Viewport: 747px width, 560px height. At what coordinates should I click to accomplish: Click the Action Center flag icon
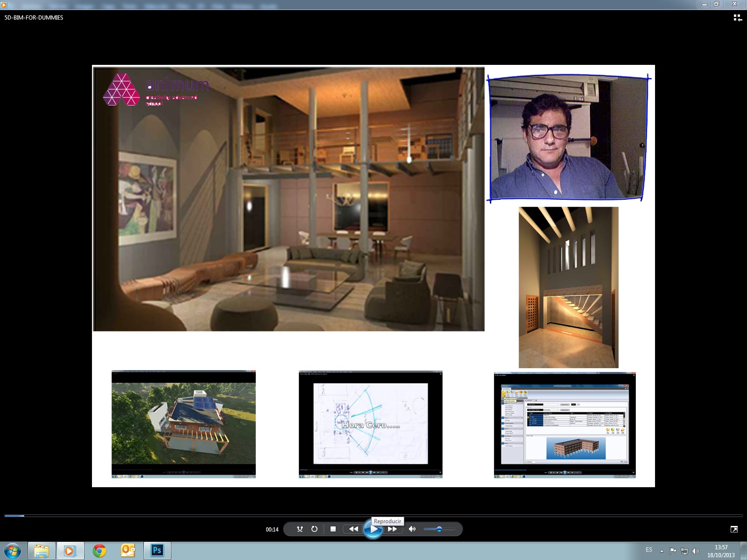(x=673, y=551)
